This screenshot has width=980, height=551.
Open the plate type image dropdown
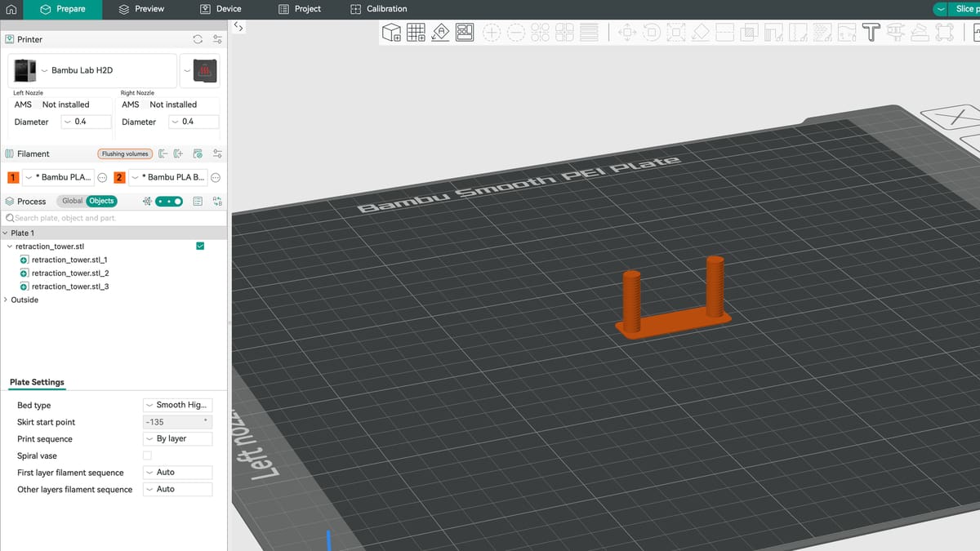[x=199, y=71]
